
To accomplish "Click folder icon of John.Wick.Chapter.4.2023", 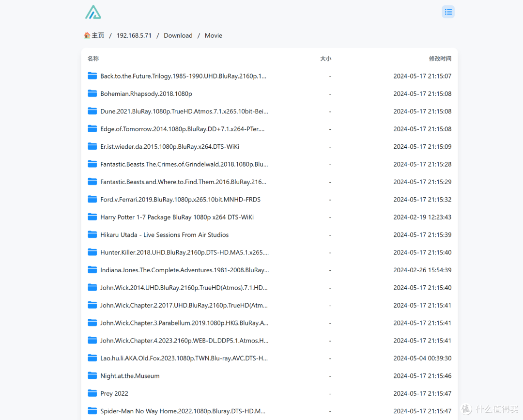I will point(92,341).
